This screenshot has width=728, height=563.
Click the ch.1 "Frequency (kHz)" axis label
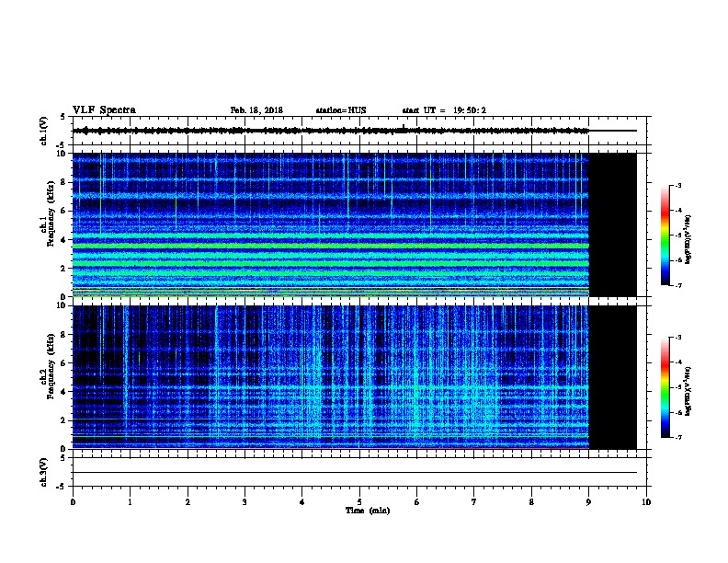pyautogui.click(x=51, y=213)
